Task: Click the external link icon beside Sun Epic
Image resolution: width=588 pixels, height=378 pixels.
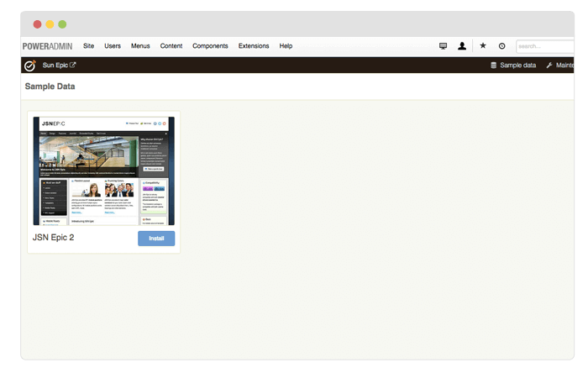Action: tap(72, 65)
